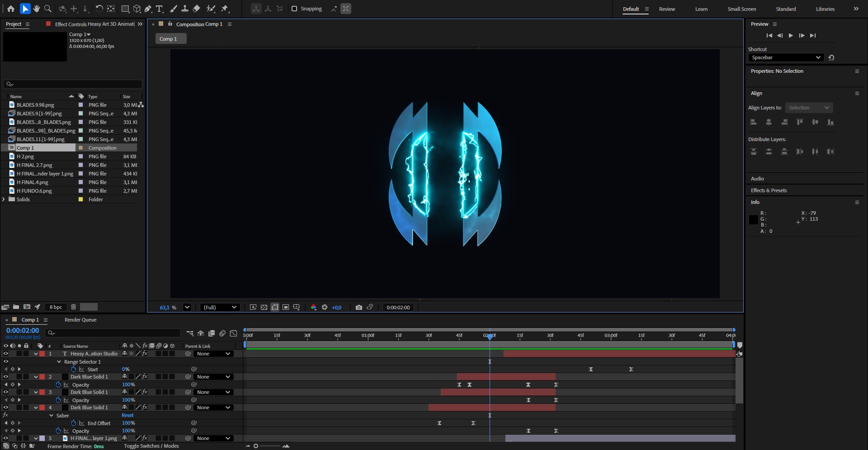This screenshot has height=450, width=868.
Task: Open the resolution (Full) dropdown
Action: point(220,307)
